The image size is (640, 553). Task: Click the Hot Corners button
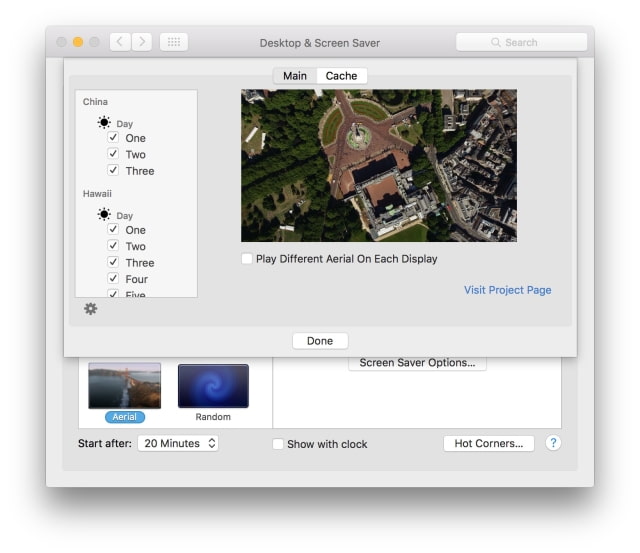click(488, 443)
